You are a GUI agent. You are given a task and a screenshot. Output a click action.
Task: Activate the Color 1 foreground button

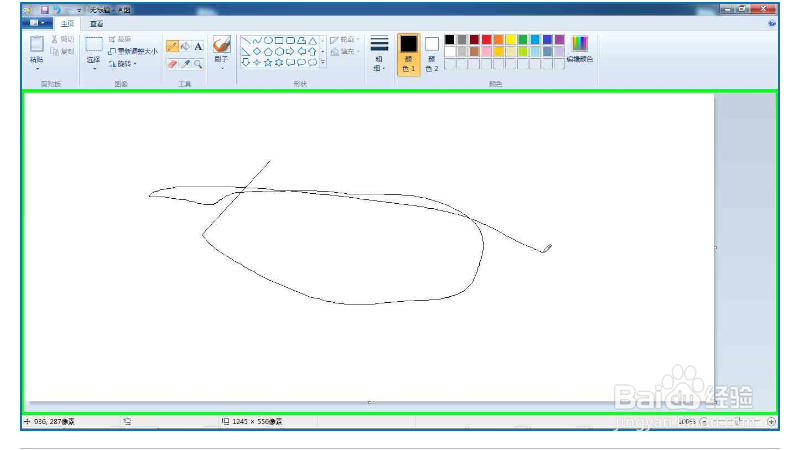408,55
